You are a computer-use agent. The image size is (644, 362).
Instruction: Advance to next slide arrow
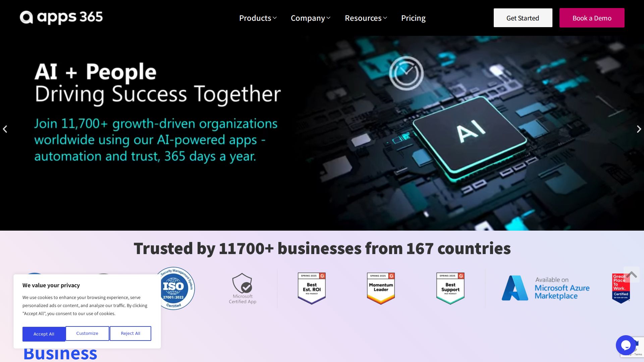tap(639, 129)
